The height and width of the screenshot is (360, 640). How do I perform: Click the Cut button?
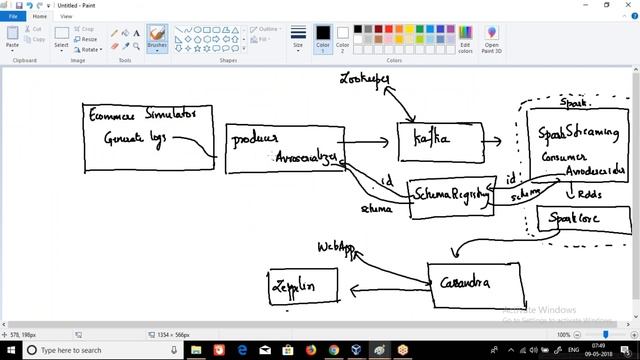[33, 29]
